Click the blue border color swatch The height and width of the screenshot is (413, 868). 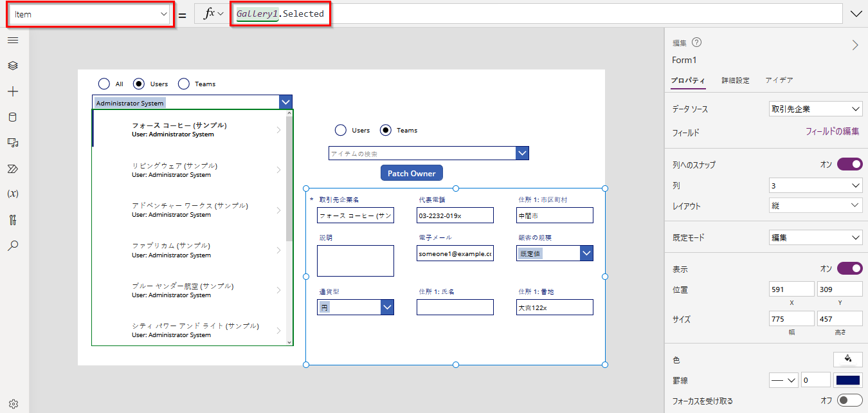[x=848, y=380]
